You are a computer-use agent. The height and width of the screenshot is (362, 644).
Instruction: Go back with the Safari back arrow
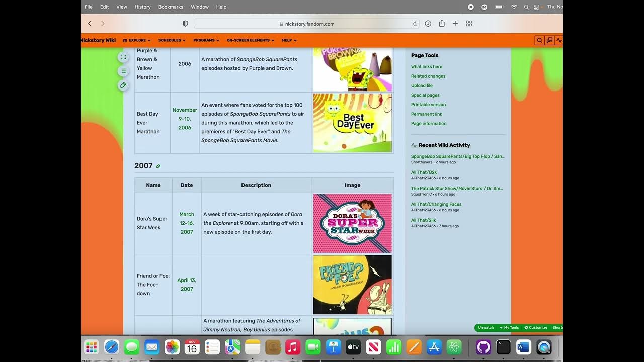pyautogui.click(x=90, y=24)
